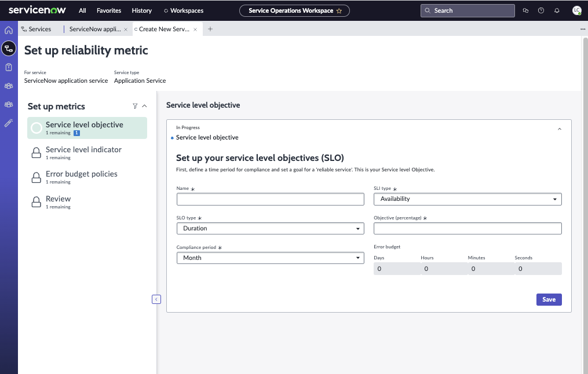Click the progress circle of Service level objective
The width and height of the screenshot is (588, 374).
(36, 128)
